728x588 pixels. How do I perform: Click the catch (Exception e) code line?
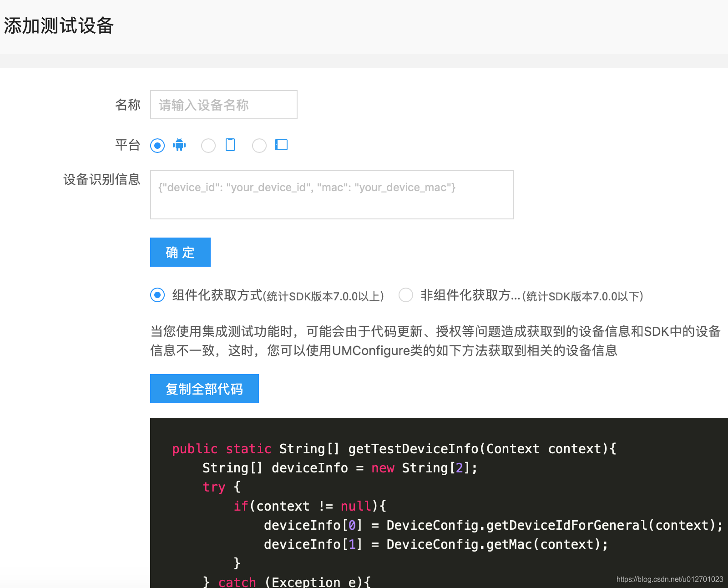tap(287, 582)
